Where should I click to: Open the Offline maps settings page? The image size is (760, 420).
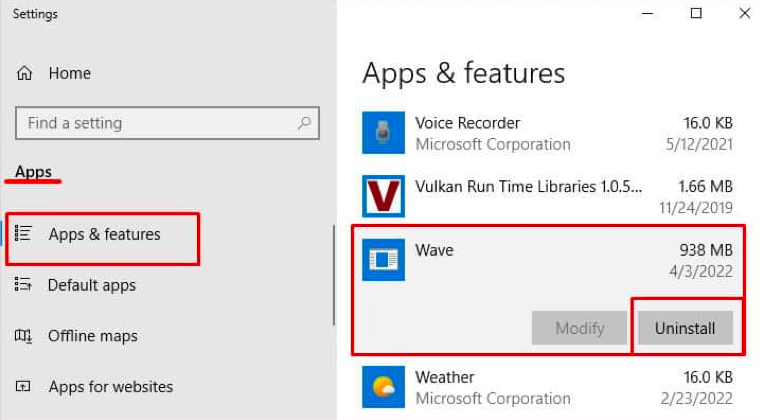coord(92,336)
